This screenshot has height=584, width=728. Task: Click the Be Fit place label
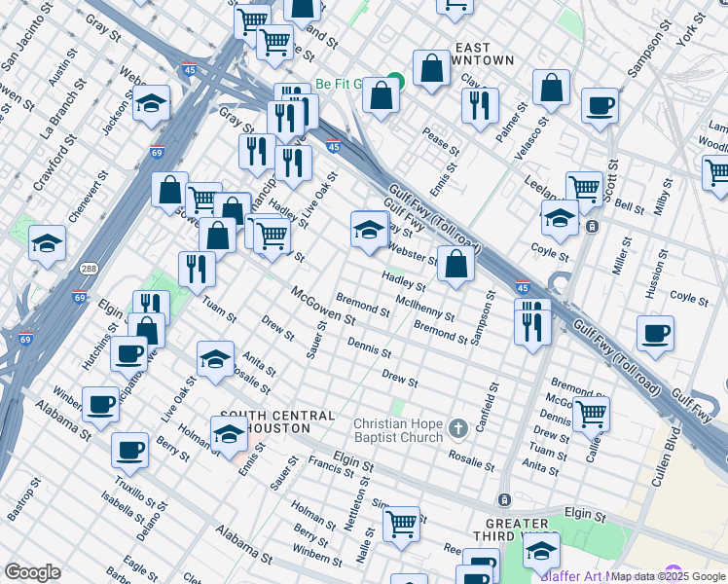click(339, 84)
